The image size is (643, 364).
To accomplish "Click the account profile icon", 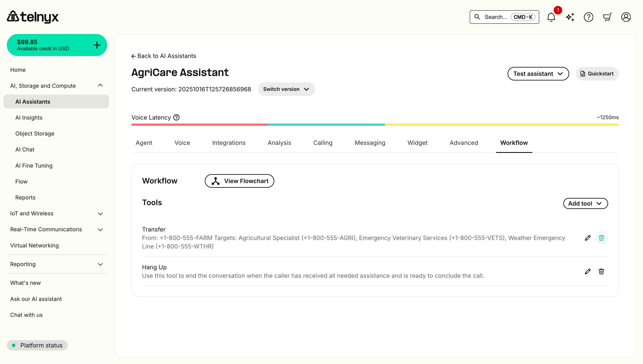I will (626, 17).
